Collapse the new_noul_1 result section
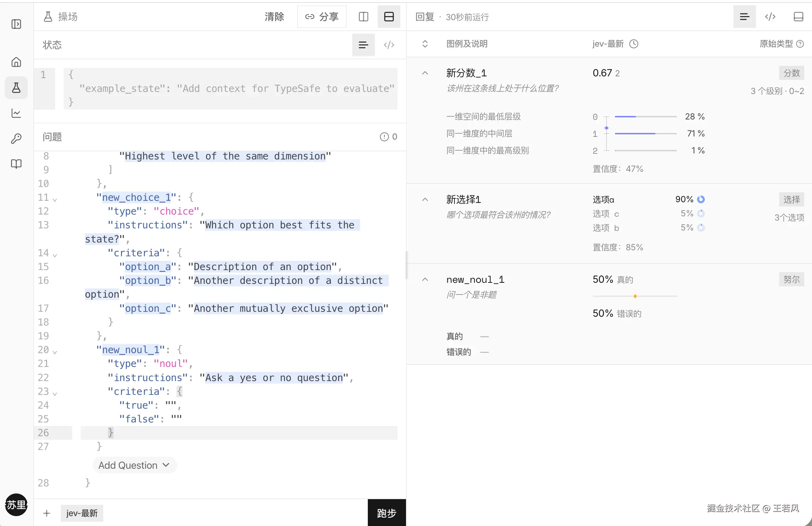 tap(425, 280)
